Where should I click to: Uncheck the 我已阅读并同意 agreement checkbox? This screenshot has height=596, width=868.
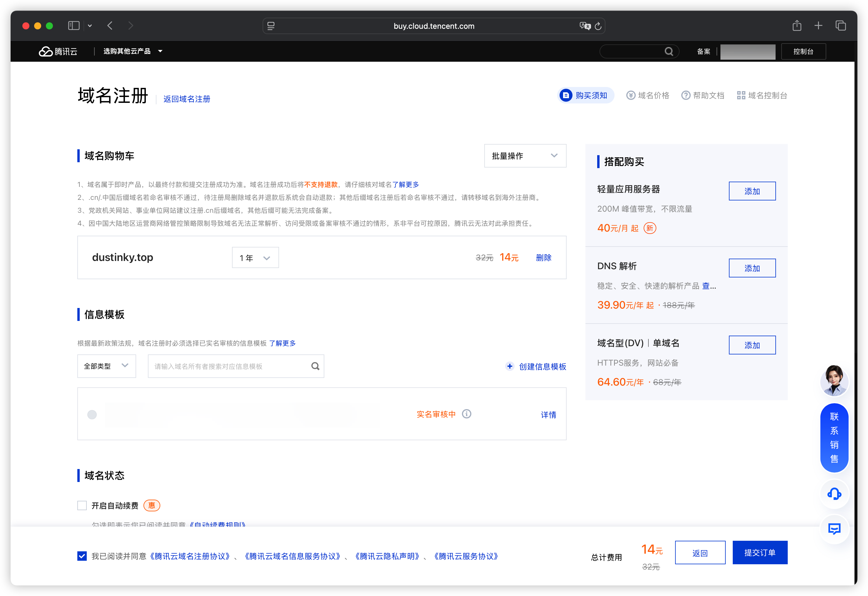(82, 556)
